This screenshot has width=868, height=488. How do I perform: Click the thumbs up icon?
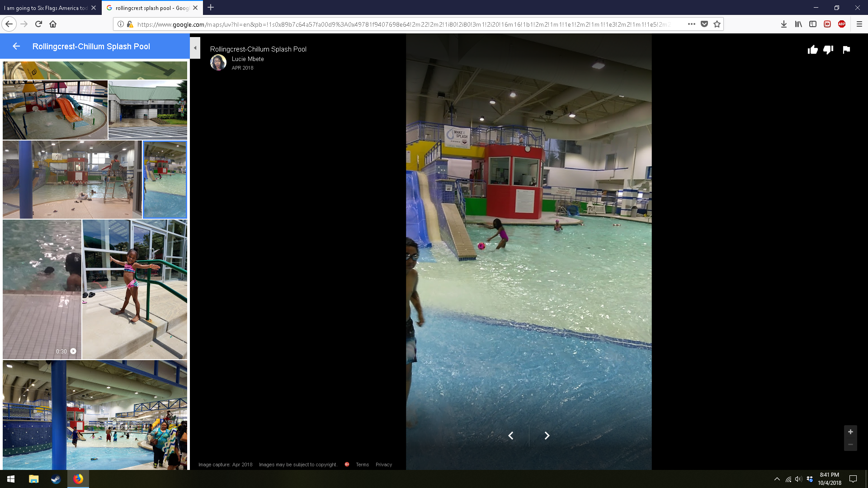[x=812, y=50]
